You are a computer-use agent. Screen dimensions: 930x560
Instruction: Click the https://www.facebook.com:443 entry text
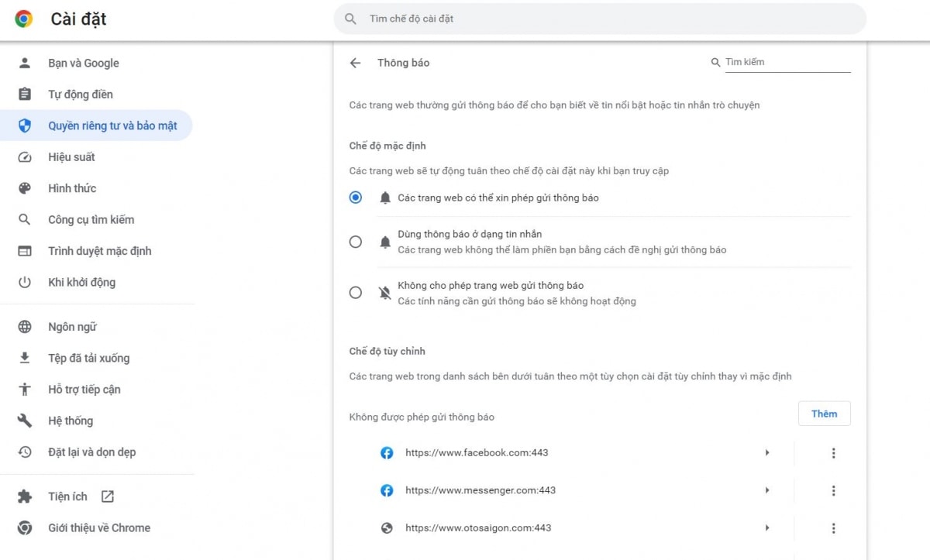[x=477, y=453]
